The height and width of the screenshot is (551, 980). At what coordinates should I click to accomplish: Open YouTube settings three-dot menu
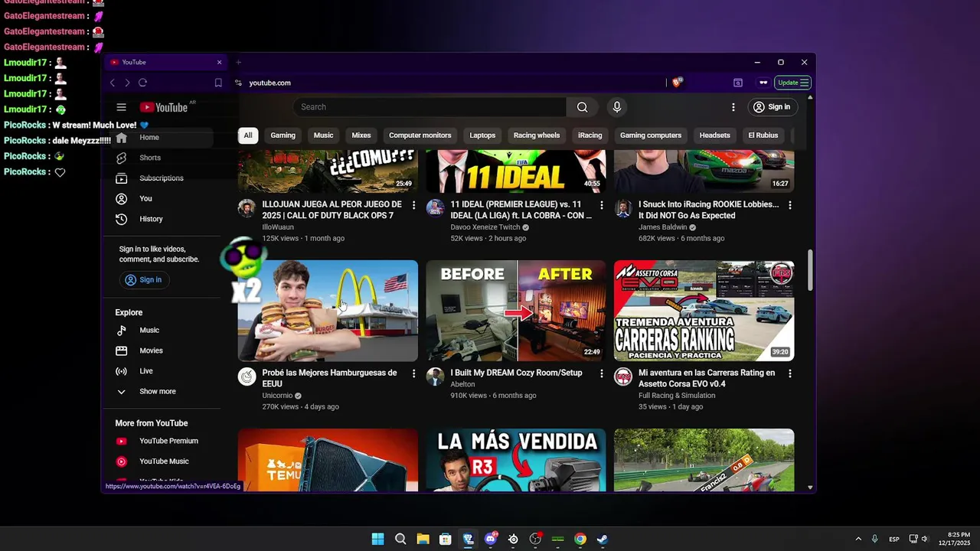click(x=733, y=107)
